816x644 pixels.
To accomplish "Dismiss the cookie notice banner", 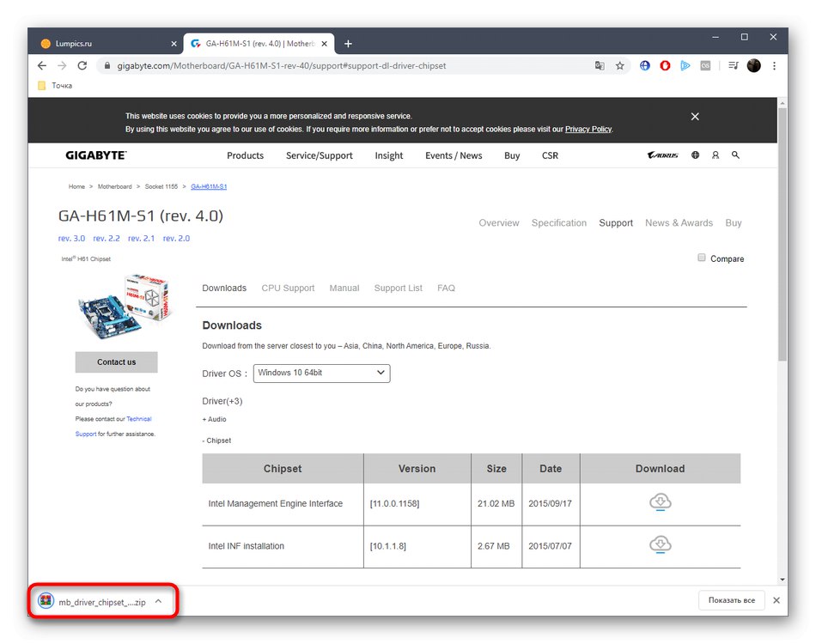I will point(695,117).
